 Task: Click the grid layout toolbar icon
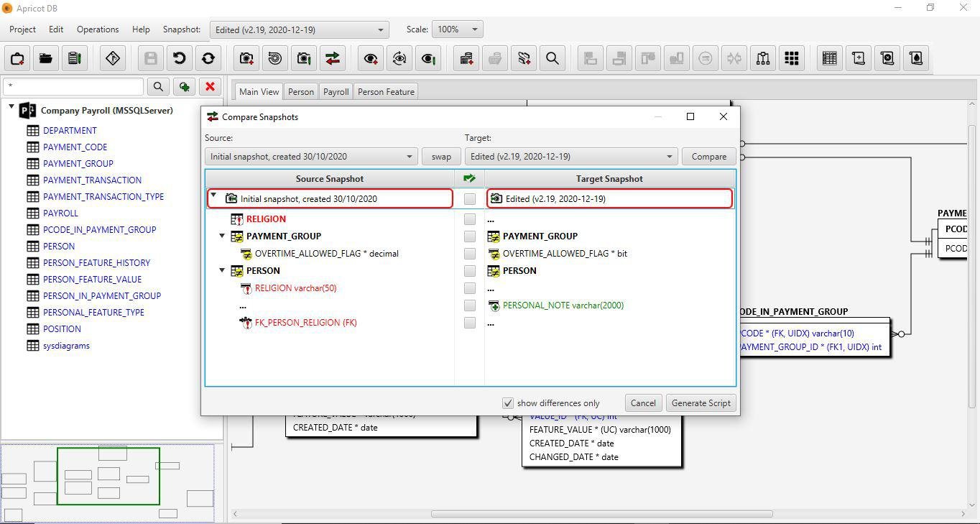pos(792,58)
